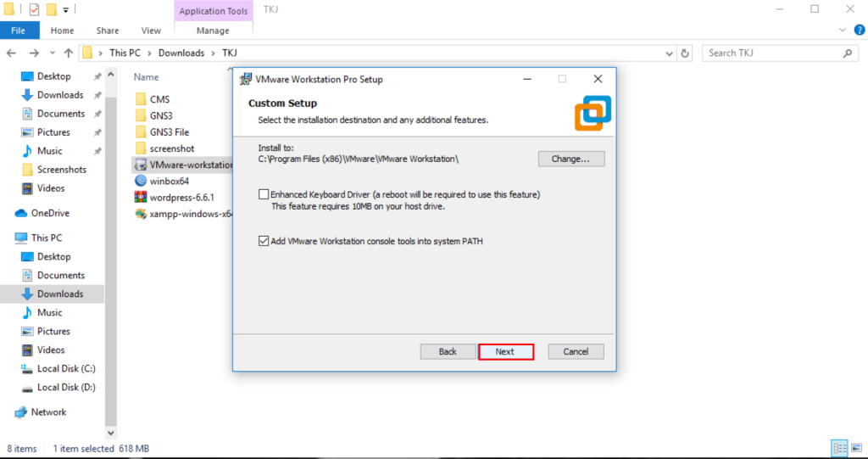Click the Next button in setup
The image size is (868, 459).
point(505,351)
